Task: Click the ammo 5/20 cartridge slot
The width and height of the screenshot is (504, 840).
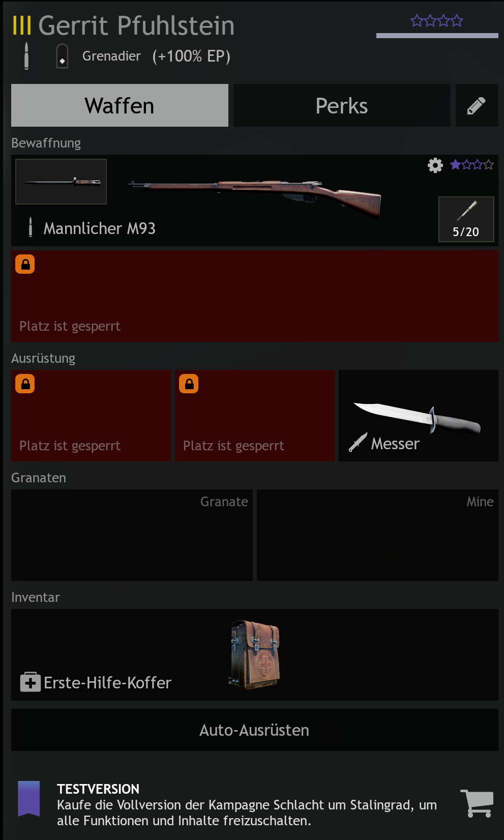Action: point(466,219)
